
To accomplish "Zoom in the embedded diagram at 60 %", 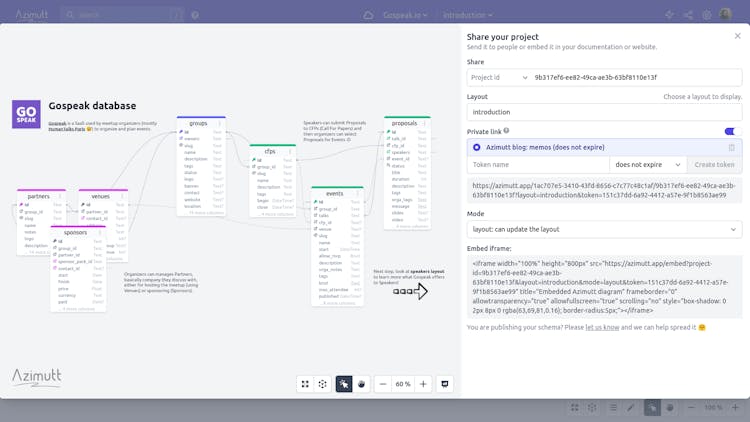I will (423, 384).
